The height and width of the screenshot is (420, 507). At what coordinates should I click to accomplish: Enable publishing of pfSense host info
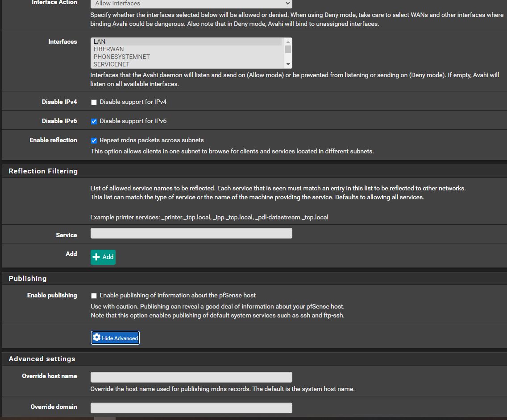(94, 296)
